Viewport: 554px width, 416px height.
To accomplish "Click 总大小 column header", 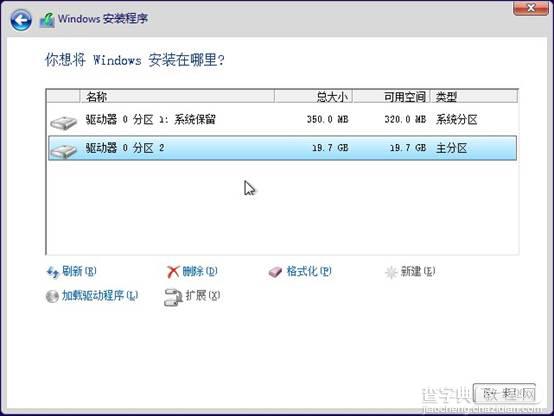I will pyautogui.click(x=313, y=96).
